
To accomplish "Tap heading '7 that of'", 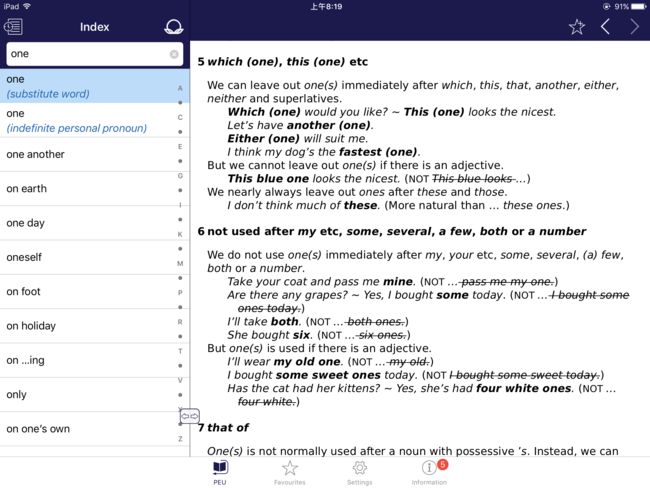I will [x=223, y=427].
